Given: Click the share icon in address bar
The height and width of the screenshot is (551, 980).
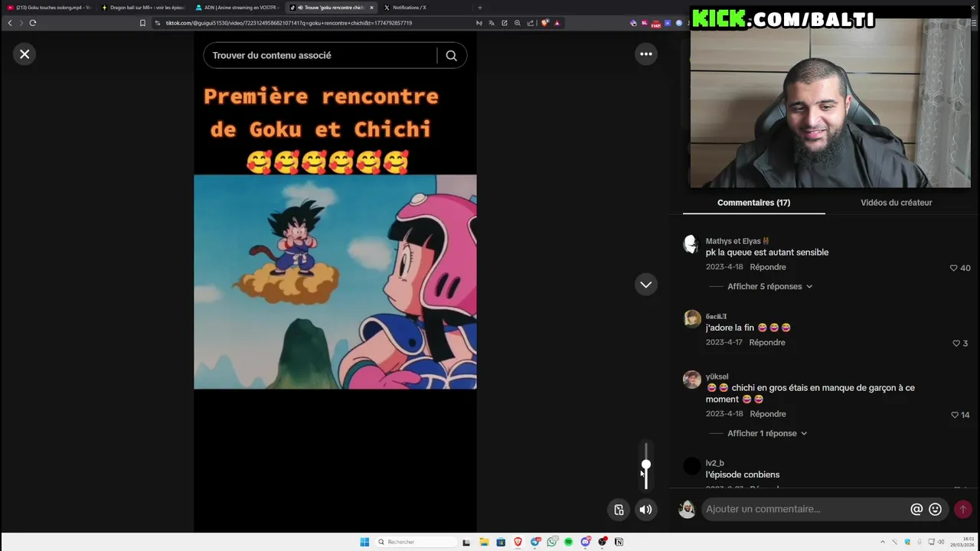Looking at the screenshot, I should point(530,23).
